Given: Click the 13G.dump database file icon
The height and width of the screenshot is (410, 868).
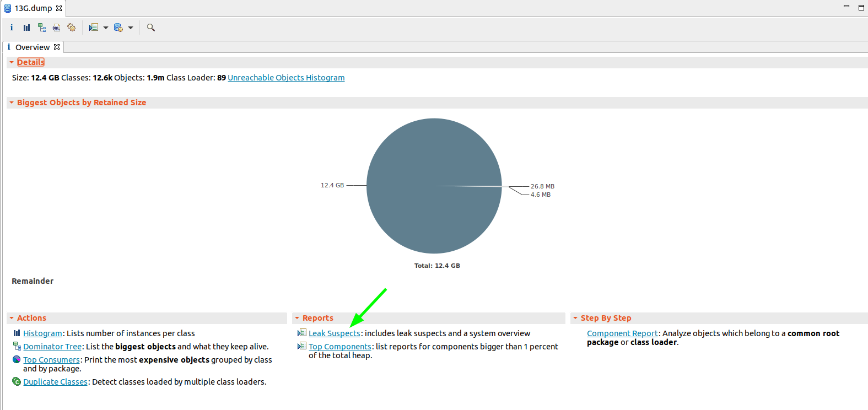Looking at the screenshot, I should 8,8.
